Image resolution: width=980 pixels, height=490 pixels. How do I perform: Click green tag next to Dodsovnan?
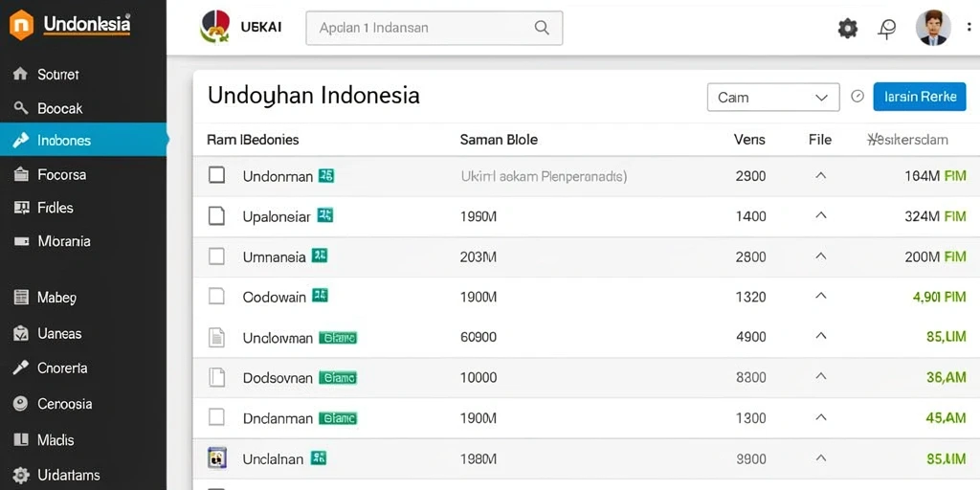coord(338,377)
